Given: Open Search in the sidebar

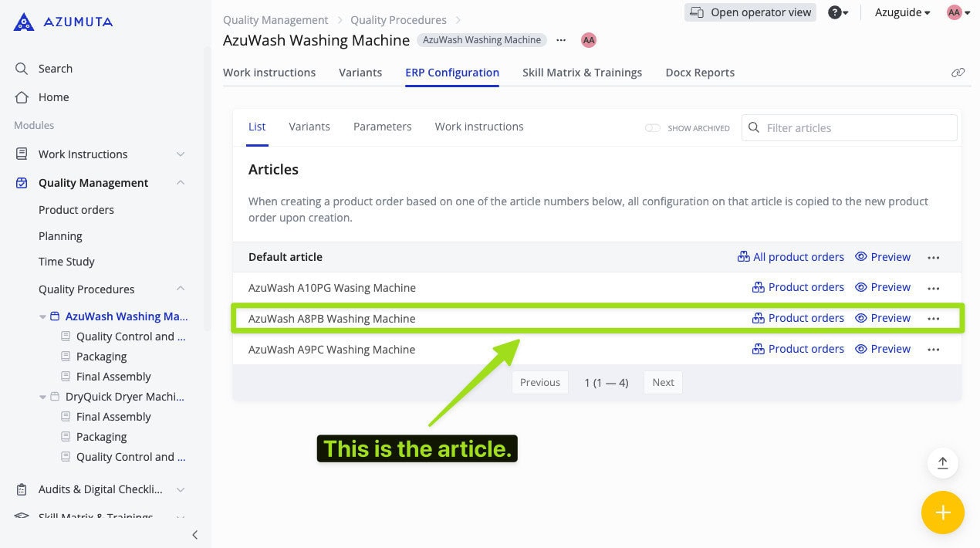Looking at the screenshot, I should tap(55, 69).
